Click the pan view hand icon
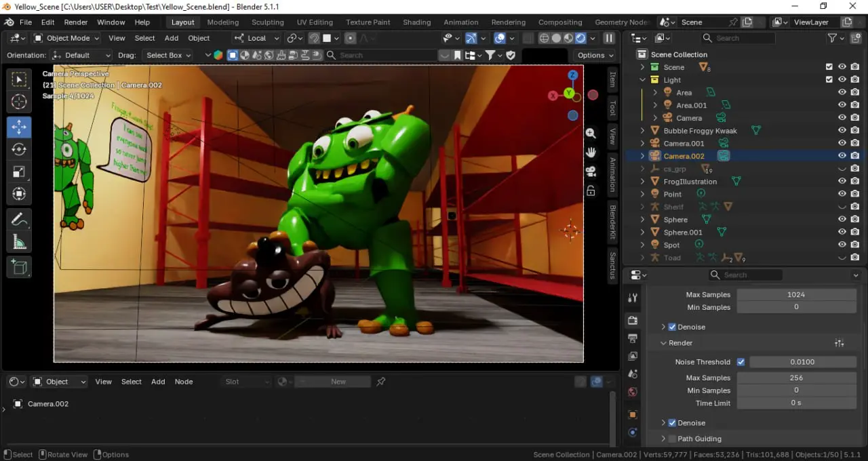868x461 pixels. point(591,152)
